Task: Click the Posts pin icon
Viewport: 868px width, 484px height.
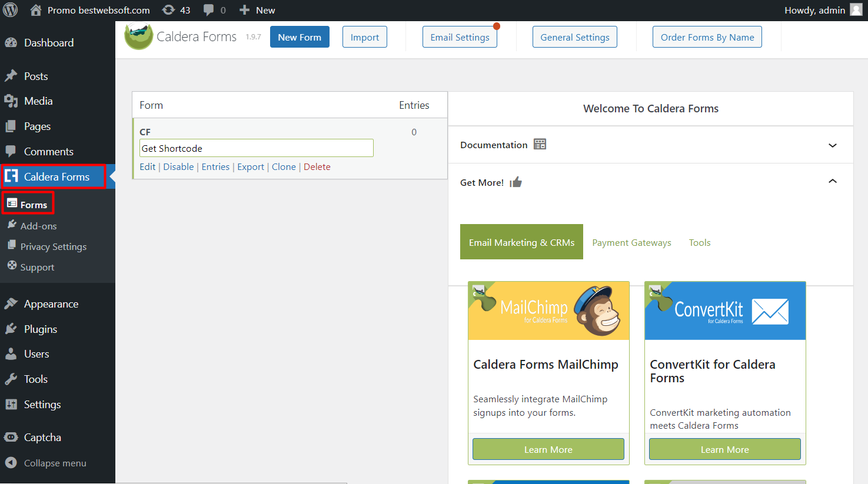Action: click(11, 76)
